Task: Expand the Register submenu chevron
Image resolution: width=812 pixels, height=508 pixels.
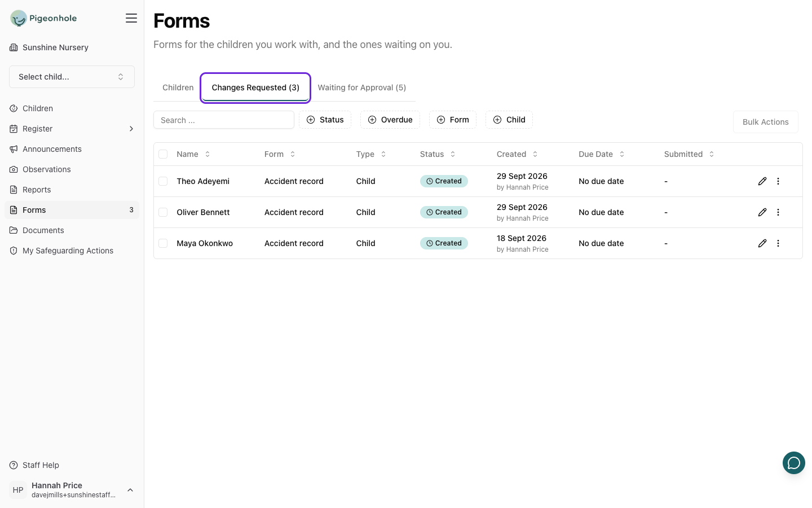Action: (x=131, y=129)
